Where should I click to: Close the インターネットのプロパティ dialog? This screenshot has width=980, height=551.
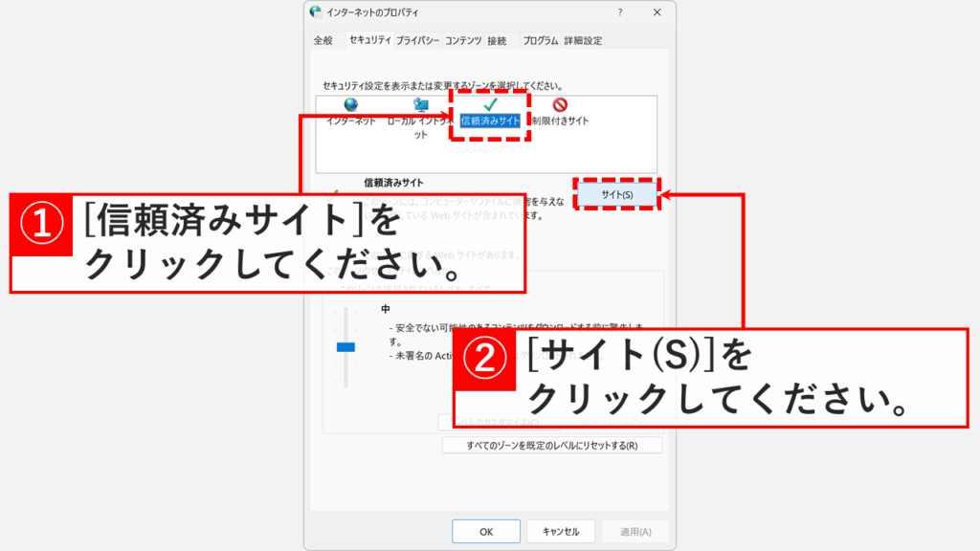point(657,12)
